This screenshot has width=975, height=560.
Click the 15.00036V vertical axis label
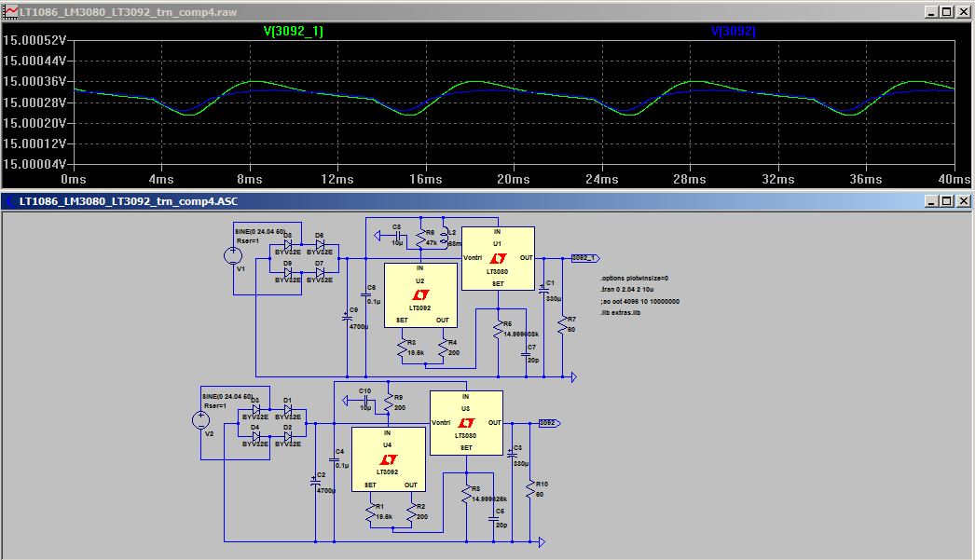(x=34, y=81)
